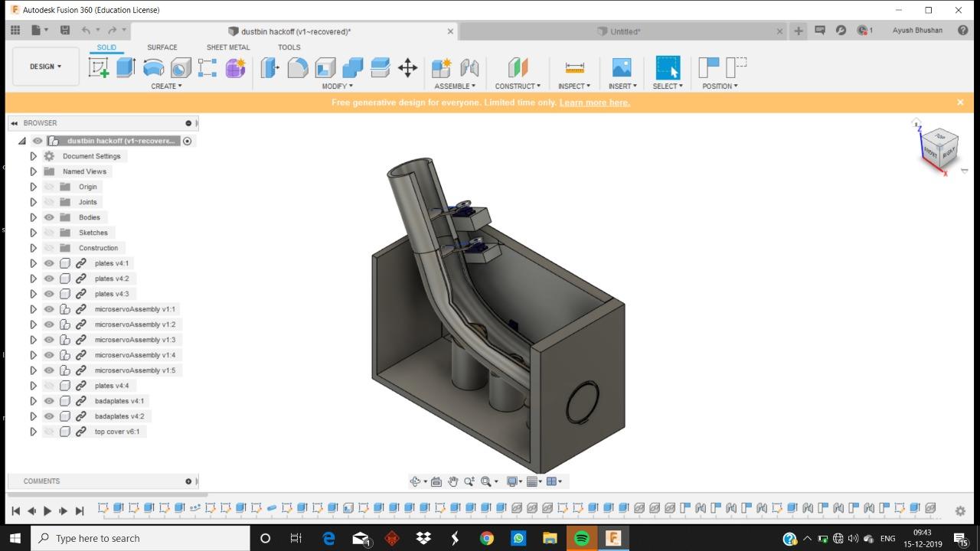Screen dimensions: 980x551
Task: Switch to the SHEET METAL tab
Action: click(228, 47)
